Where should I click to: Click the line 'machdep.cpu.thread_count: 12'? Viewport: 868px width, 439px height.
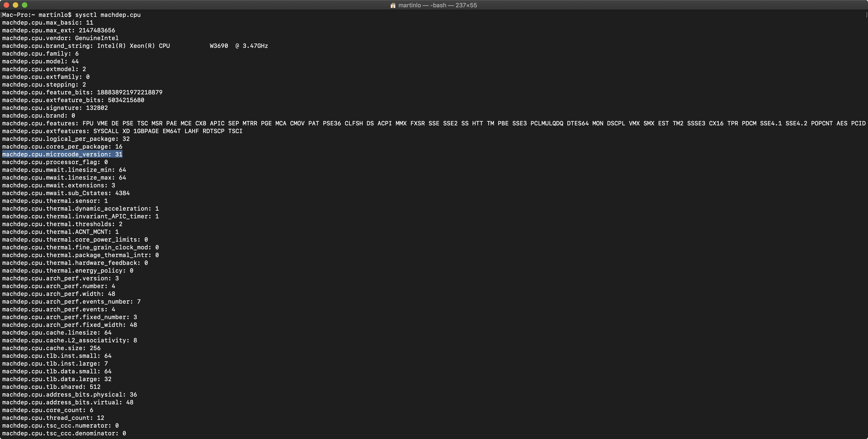(x=53, y=418)
